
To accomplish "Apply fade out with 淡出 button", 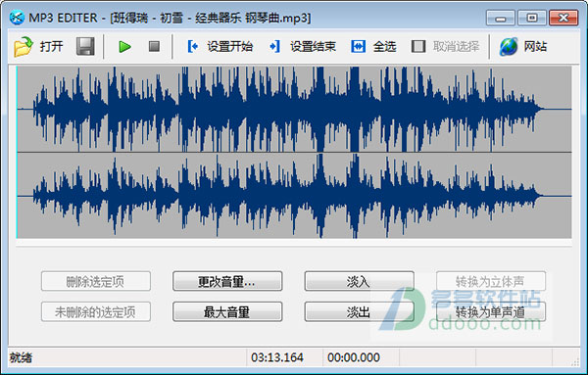I will (360, 311).
